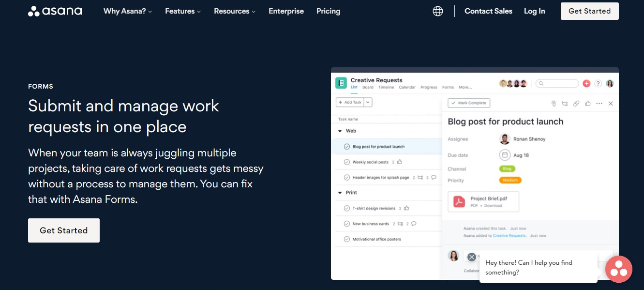Open the language globe selector
The image size is (644, 290).
[x=438, y=11]
